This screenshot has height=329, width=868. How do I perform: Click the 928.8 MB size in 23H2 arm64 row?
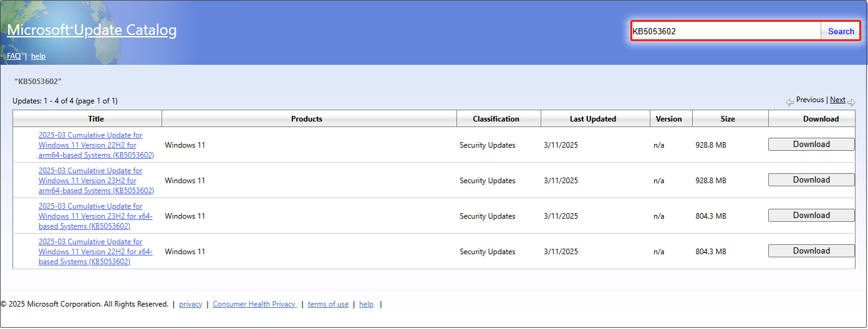click(711, 181)
